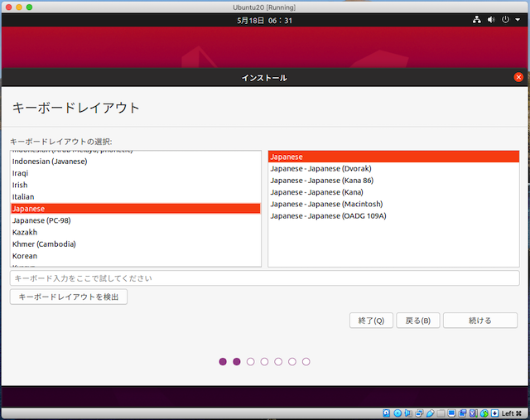This screenshot has height=420, width=530.
Task: Select Japanese in the left layout list
Action: tap(136, 209)
